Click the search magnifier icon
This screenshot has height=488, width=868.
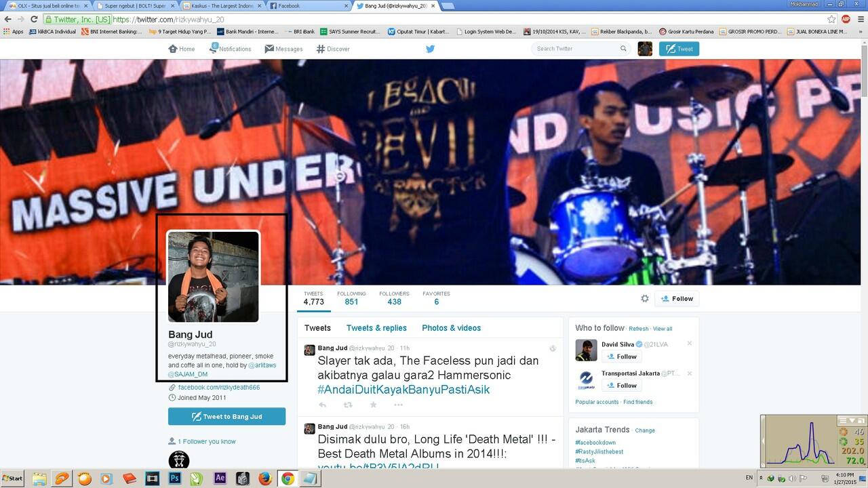[623, 49]
